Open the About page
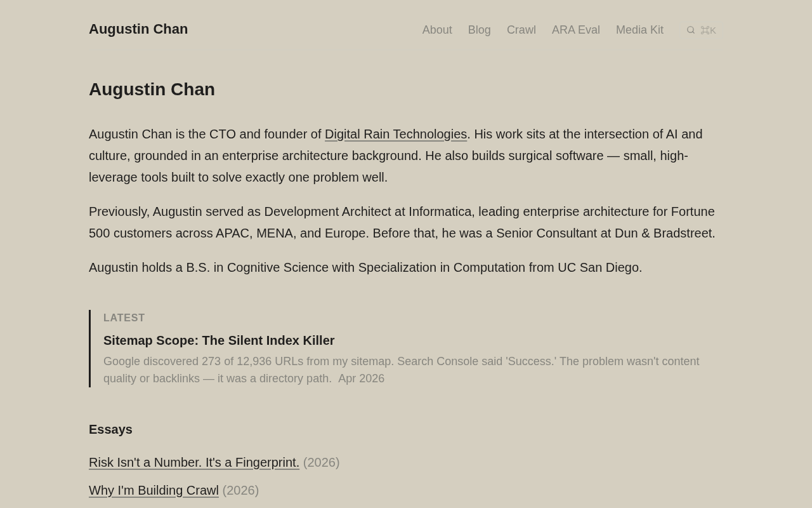This screenshot has height=508, width=812. click(x=437, y=30)
